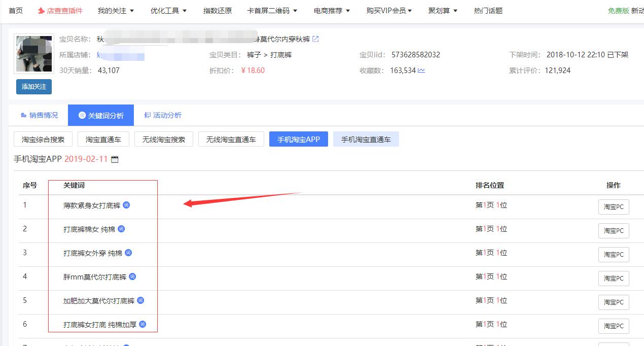Screen dimensions: 644x346
Task: Open the favorites trend chart icon beside 163,534
Action: [421, 70]
